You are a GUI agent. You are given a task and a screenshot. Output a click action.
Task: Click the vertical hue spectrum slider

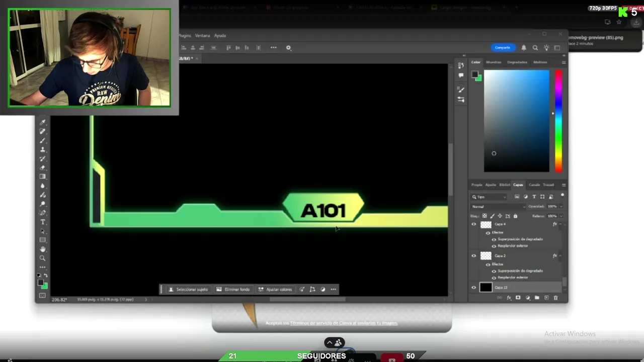point(558,121)
